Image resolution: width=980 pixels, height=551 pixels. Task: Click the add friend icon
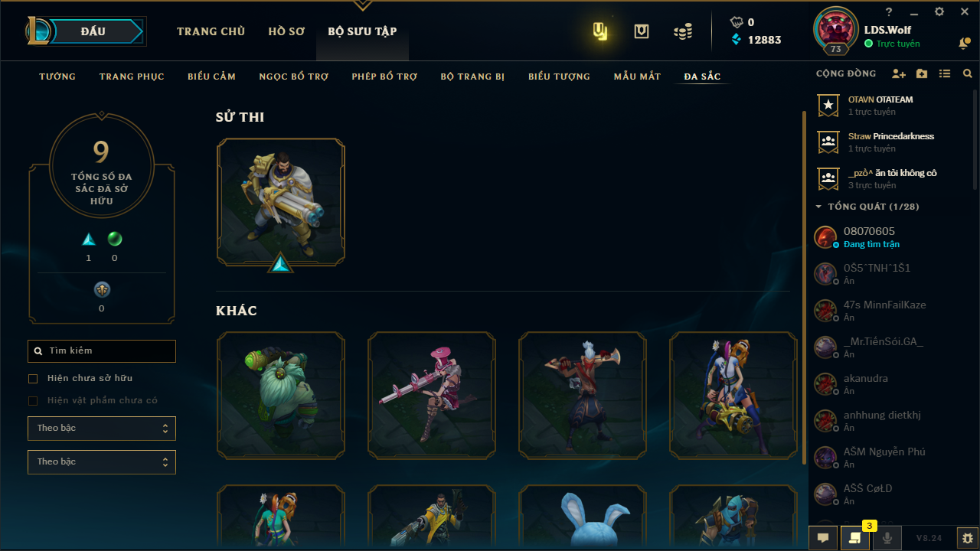(x=899, y=74)
